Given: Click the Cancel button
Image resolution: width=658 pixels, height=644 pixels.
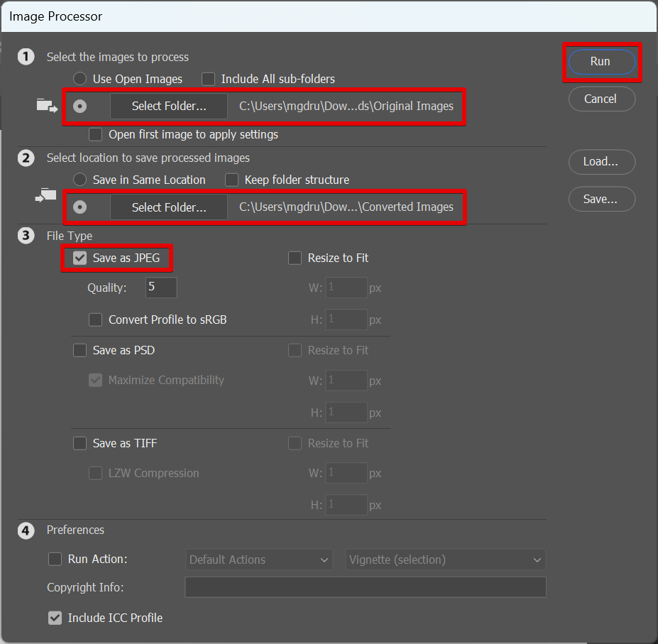Looking at the screenshot, I should tap(601, 99).
